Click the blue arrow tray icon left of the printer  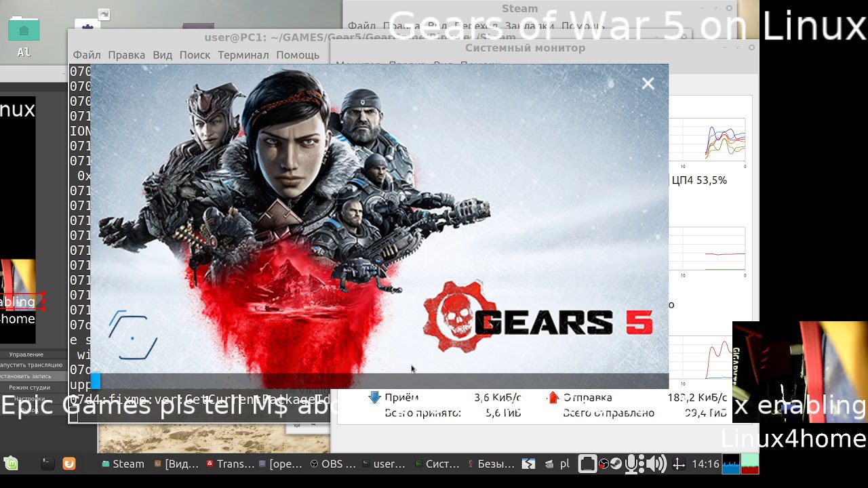[x=528, y=464]
